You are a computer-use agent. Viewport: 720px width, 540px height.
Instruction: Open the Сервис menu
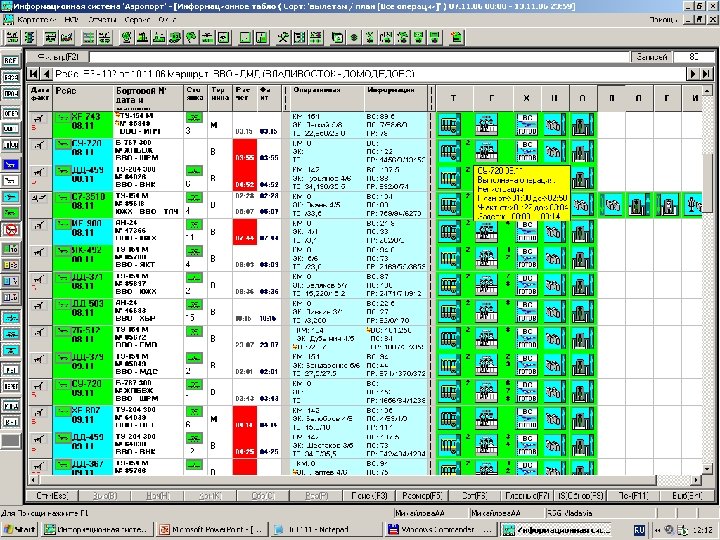click(x=137, y=20)
